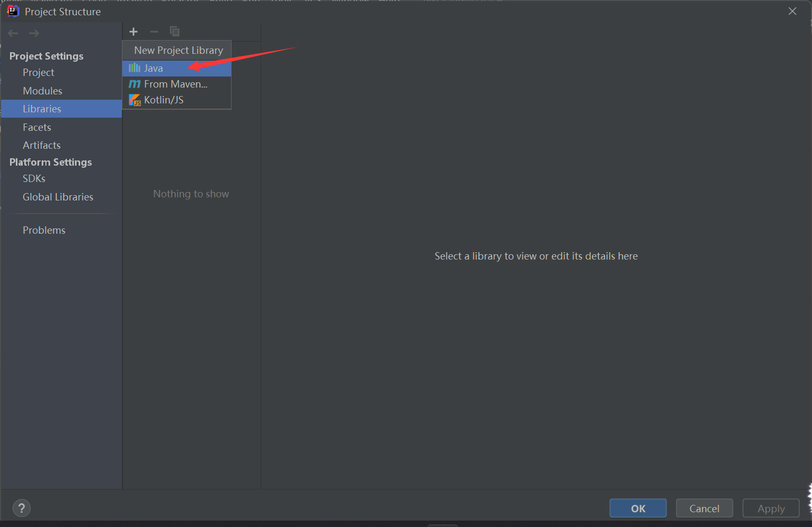Click the copy library icon
The image size is (812, 527).
pyautogui.click(x=175, y=32)
